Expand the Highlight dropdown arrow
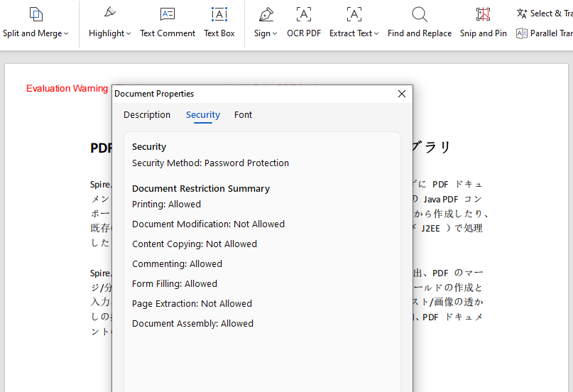The image size is (573, 392). point(129,33)
